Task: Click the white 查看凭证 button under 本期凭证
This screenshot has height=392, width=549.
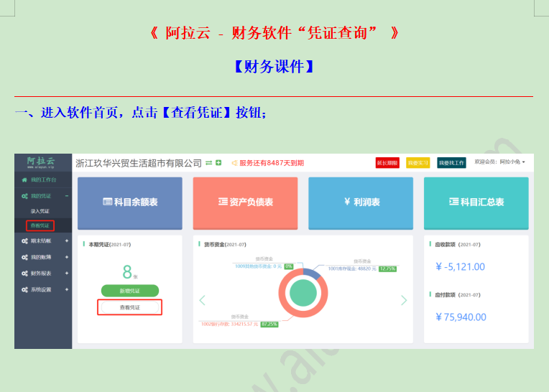Action: 130,308
